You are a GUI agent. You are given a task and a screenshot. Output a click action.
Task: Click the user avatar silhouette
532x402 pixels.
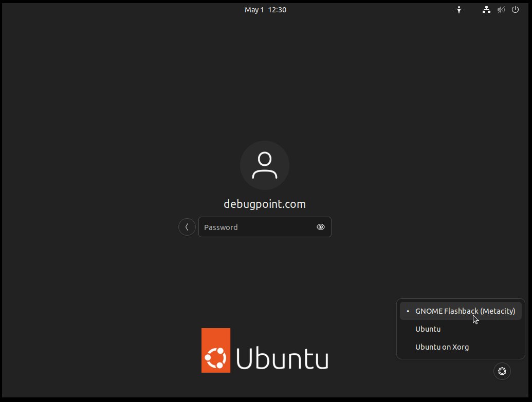(x=265, y=165)
